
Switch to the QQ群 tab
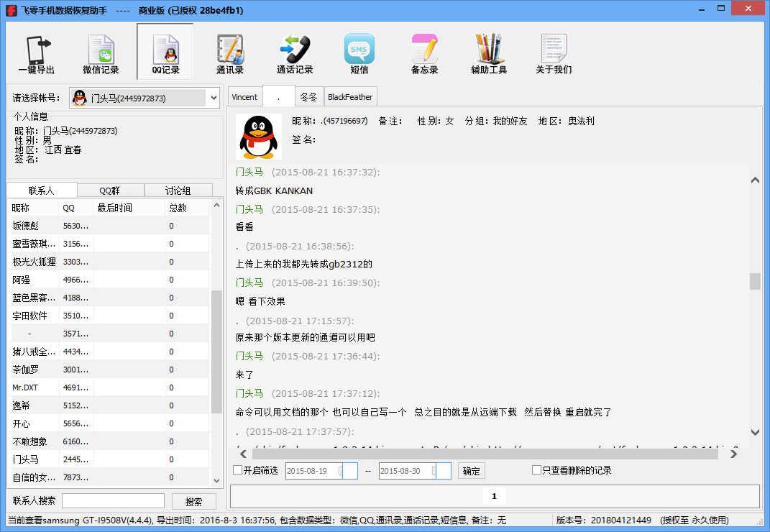pyautogui.click(x=110, y=191)
